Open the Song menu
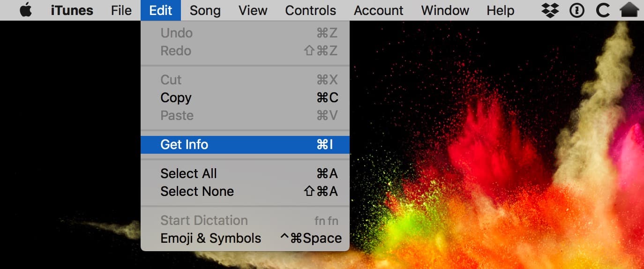 click(x=205, y=10)
